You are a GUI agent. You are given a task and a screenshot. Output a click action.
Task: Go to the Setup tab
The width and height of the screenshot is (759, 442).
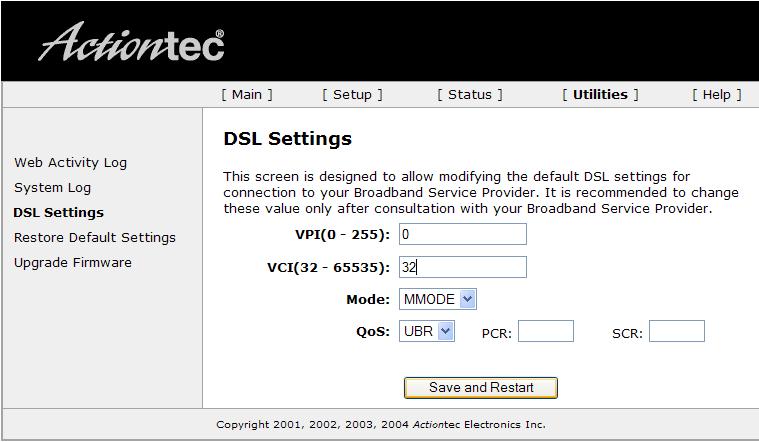pyautogui.click(x=352, y=94)
